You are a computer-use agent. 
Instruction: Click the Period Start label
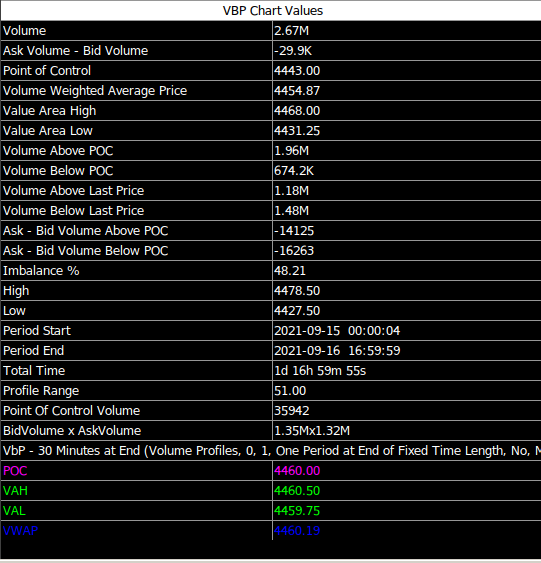[37, 331]
